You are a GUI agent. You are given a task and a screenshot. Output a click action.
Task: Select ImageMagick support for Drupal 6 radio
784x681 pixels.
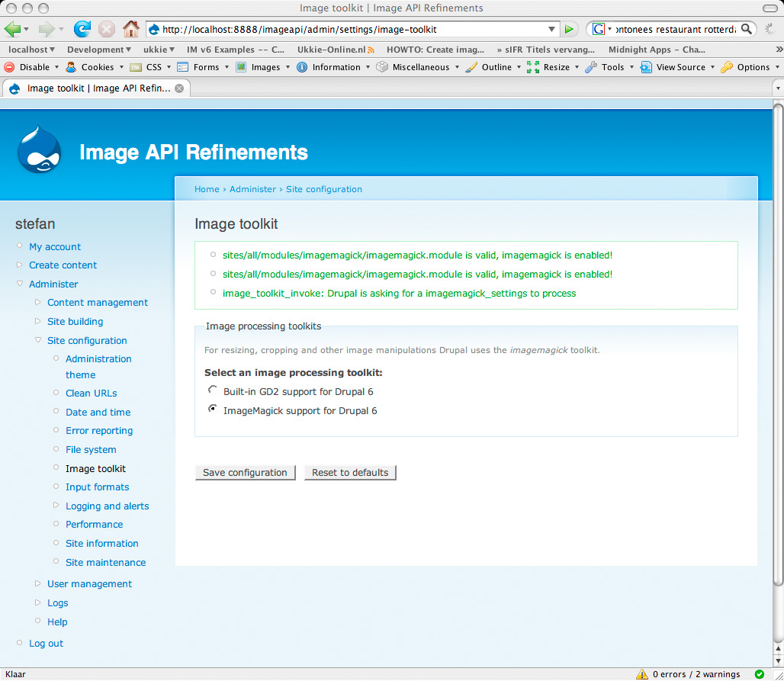tap(212, 410)
